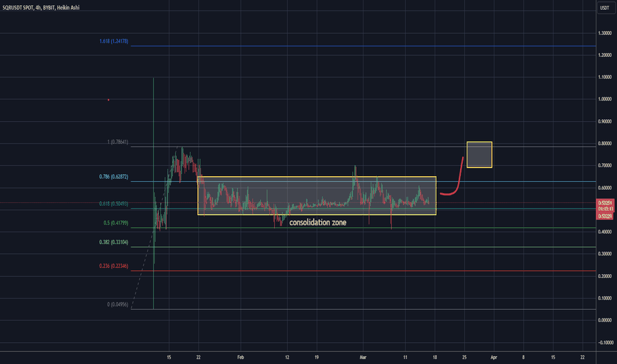Click the 0.53251 current price tag

point(605,203)
